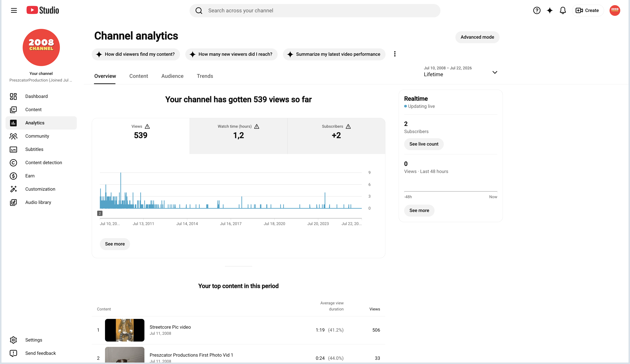This screenshot has height=364, width=630.
Task: Switch to the Overview tab
Action: (x=105, y=76)
